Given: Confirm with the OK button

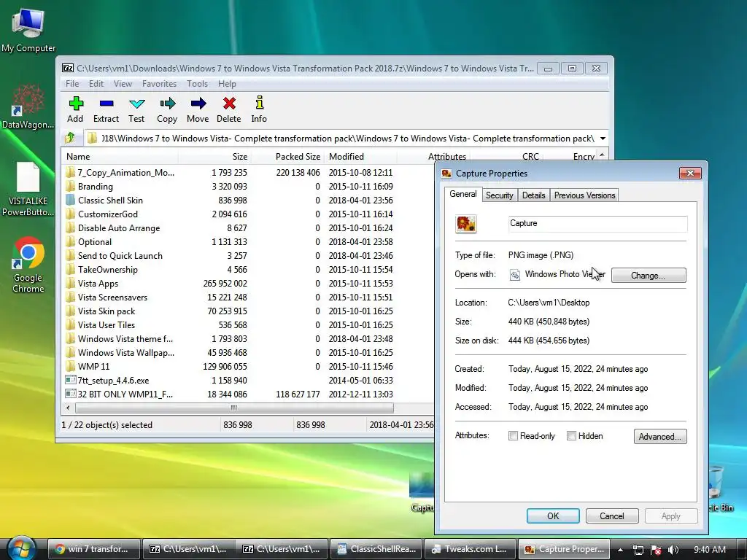Looking at the screenshot, I should pos(553,516).
